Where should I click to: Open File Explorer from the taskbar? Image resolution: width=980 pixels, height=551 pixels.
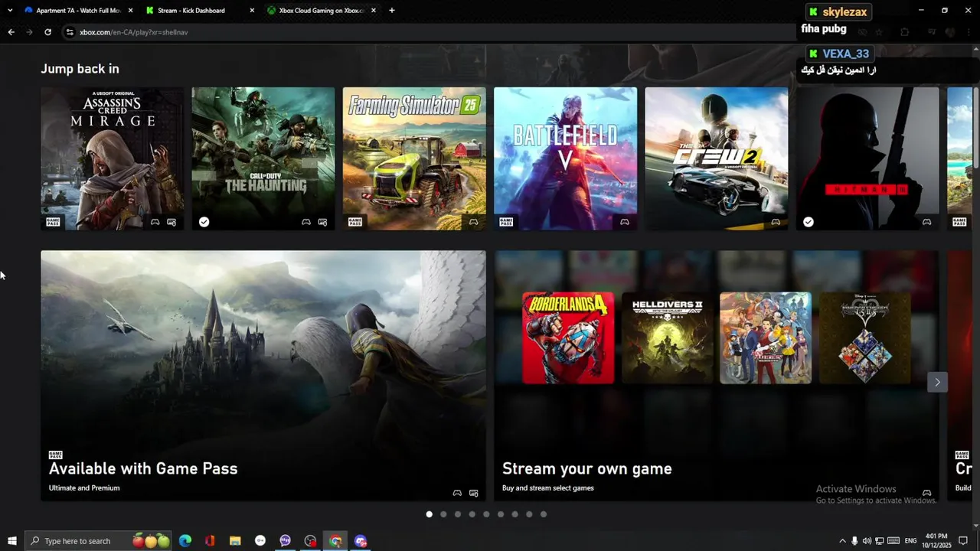(x=235, y=541)
